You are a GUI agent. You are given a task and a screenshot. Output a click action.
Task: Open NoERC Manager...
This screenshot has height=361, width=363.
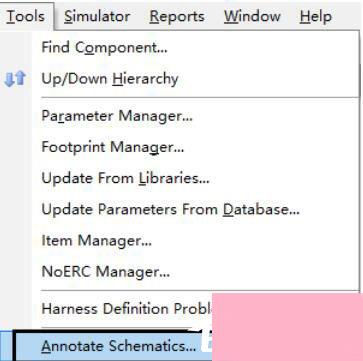pos(196,272)
